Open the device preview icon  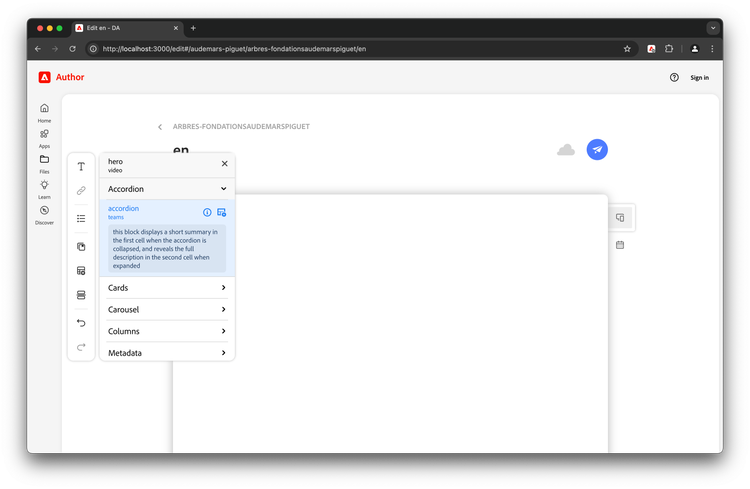point(620,218)
